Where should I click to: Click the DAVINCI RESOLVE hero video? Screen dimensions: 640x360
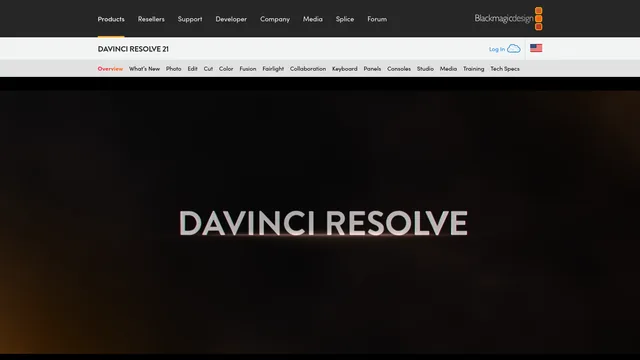pyautogui.click(x=320, y=222)
